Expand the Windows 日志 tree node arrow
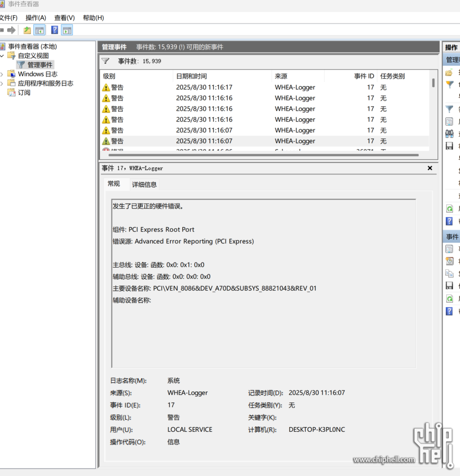 [x=2, y=74]
